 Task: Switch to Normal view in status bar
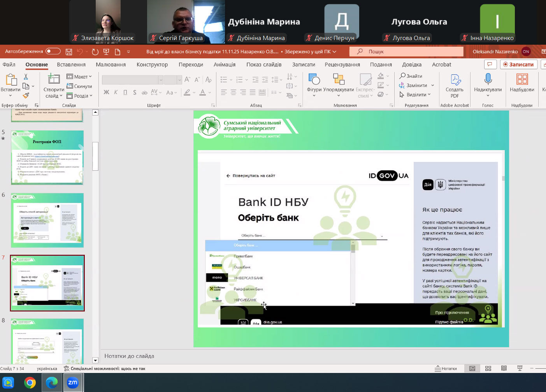pos(472,368)
